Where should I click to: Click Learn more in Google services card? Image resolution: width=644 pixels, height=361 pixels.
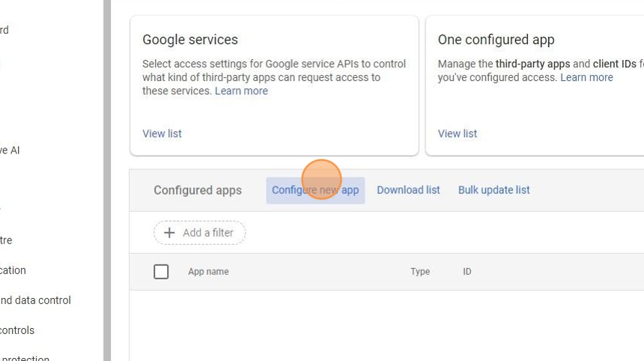point(241,91)
